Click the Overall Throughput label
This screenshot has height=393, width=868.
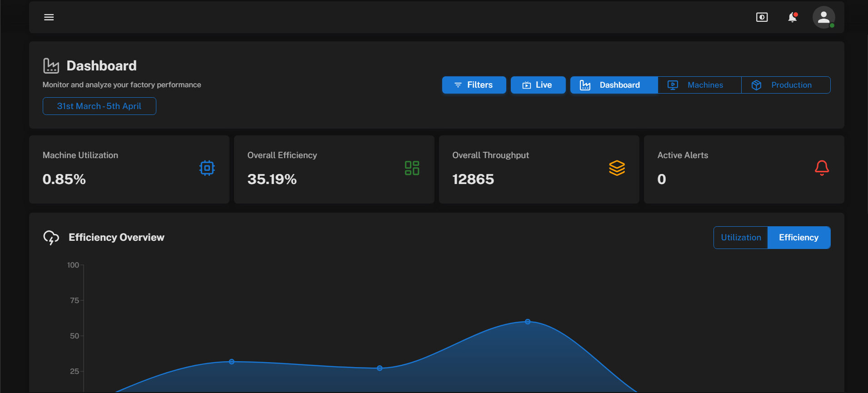(490, 155)
